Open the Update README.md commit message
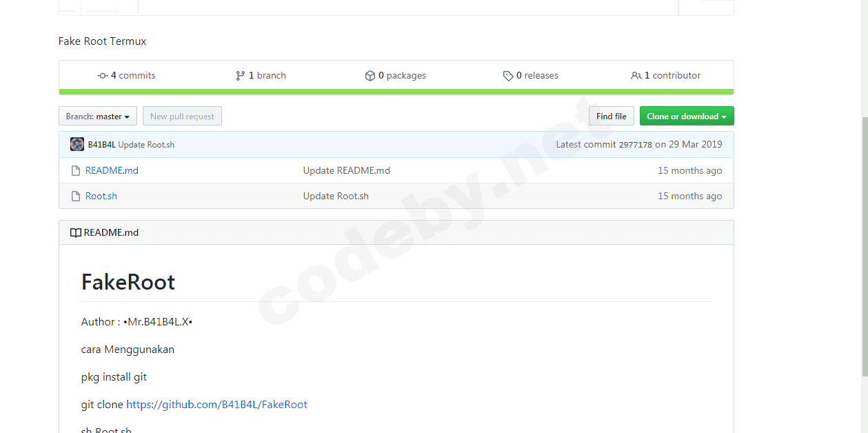The width and height of the screenshot is (868, 433). click(x=347, y=170)
